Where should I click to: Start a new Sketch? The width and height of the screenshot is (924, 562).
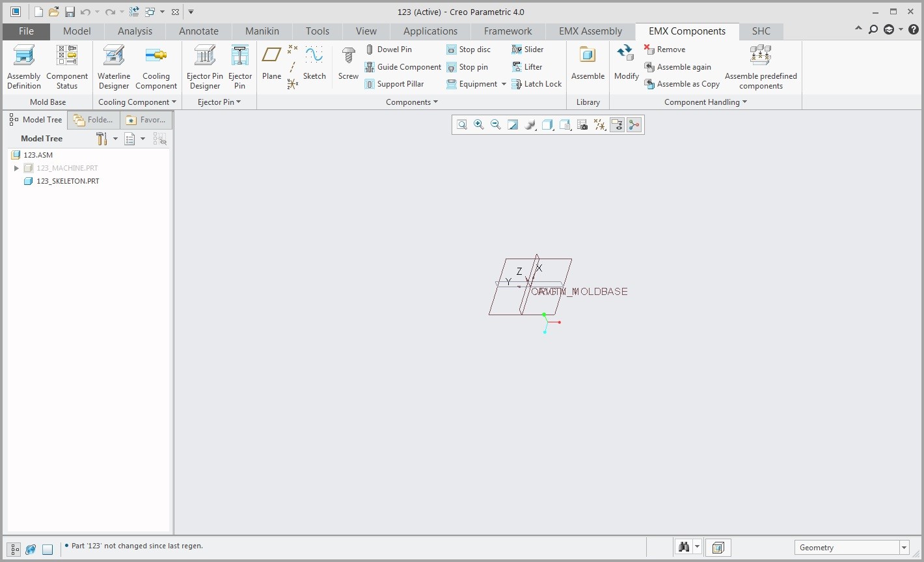(314, 63)
